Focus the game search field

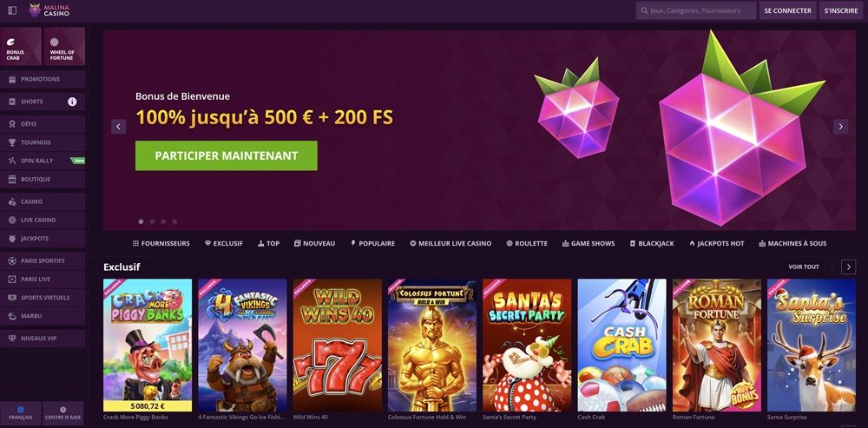696,10
